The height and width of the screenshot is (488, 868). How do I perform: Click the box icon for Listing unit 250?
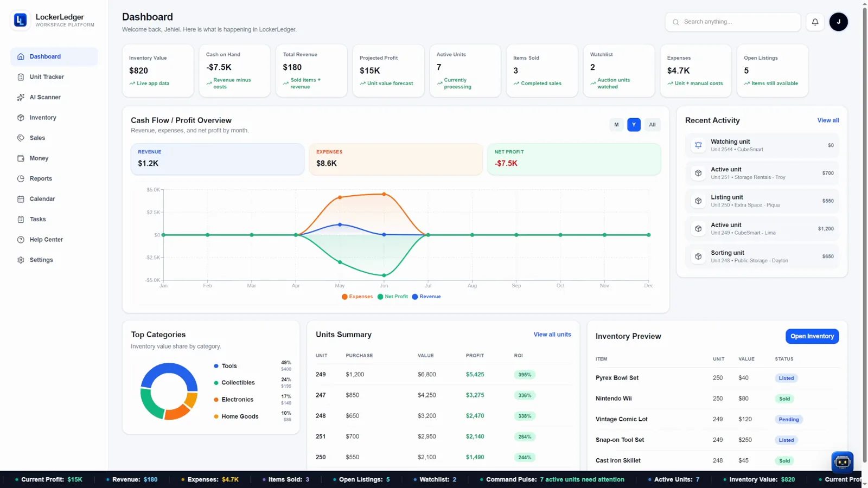click(x=698, y=201)
